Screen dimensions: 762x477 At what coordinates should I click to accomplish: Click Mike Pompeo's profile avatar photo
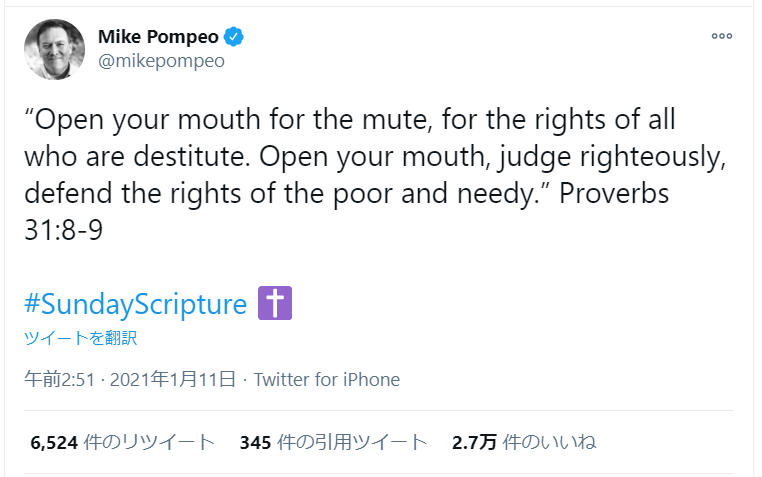click(54, 49)
